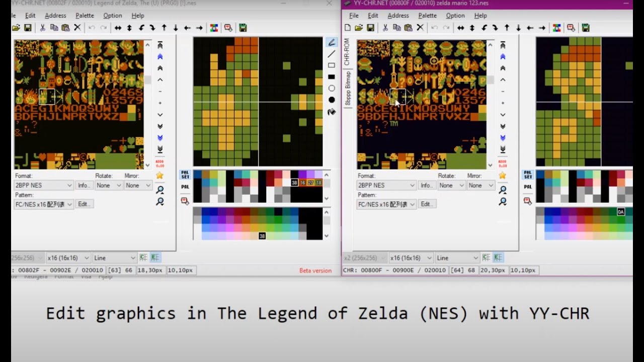Click Edit.. button in right window
This screenshot has height=362, width=644.
click(x=426, y=204)
